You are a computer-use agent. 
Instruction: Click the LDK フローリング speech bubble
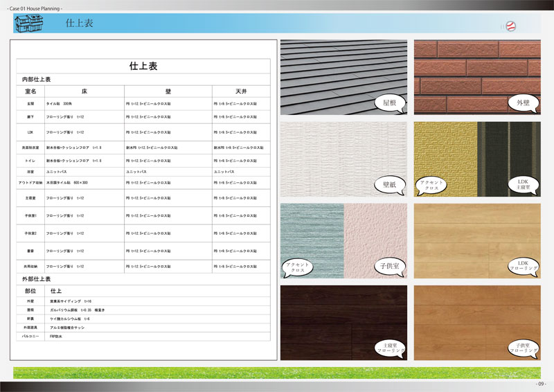523,265
